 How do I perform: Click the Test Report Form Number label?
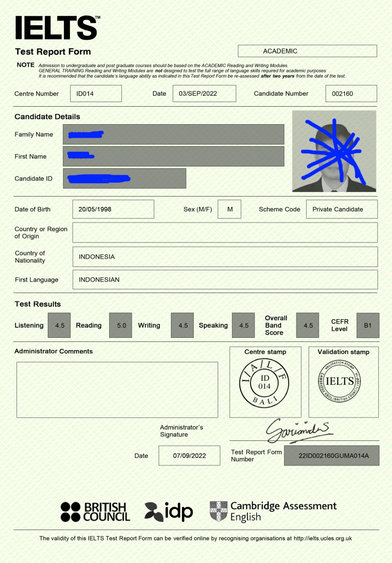pyautogui.click(x=256, y=456)
